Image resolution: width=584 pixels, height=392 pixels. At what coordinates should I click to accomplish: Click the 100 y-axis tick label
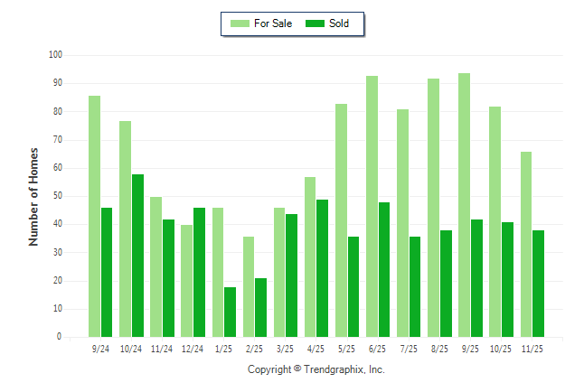coord(55,55)
